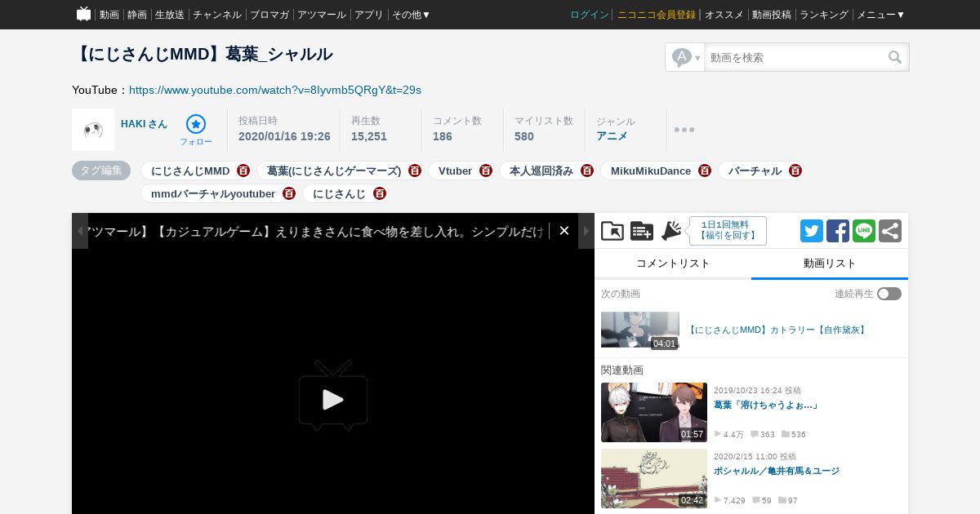
Task: Click the ログイン link
Action: tap(590, 15)
